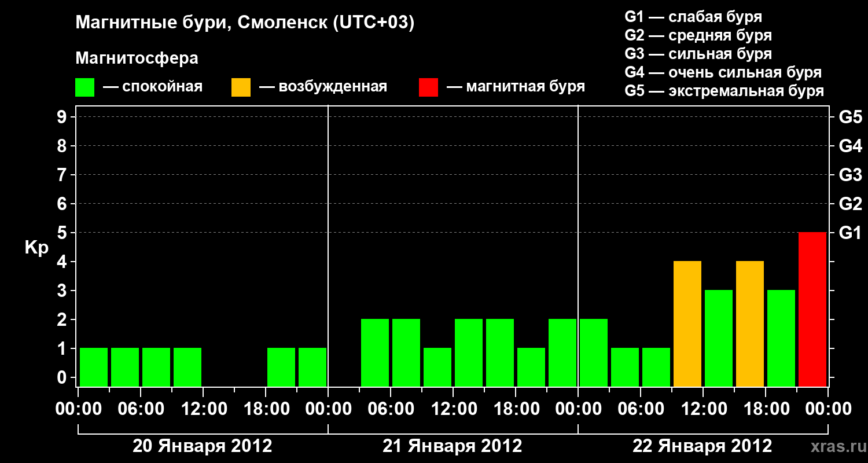Image resolution: width=868 pixels, height=463 pixels.
Task: Click the 'Kp' axis title
Action: click(x=36, y=248)
